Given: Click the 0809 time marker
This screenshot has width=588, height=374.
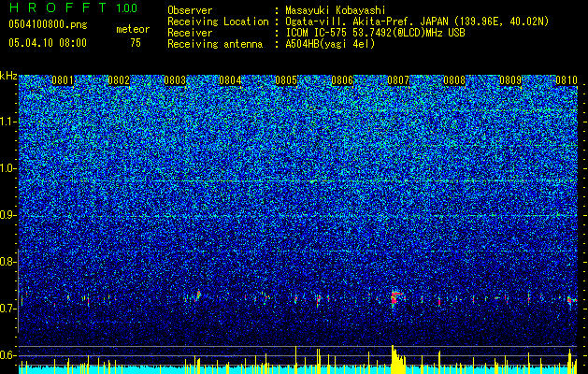Looking at the screenshot, I should 510,80.
